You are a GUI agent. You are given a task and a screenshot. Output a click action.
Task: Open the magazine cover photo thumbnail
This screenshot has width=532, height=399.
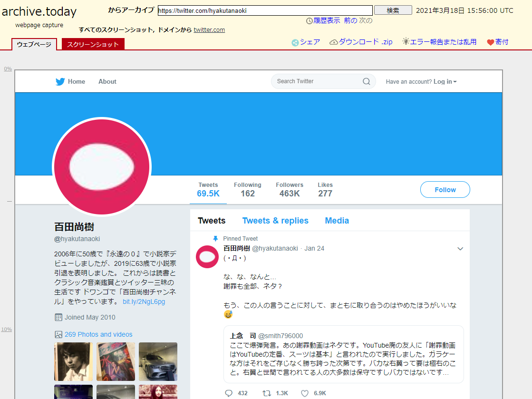coord(116,362)
